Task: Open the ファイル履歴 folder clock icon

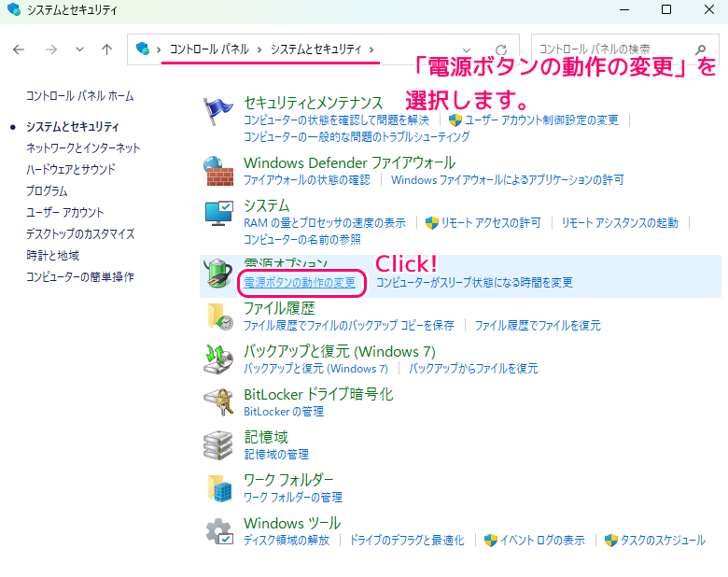Action: click(x=220, y=317)
